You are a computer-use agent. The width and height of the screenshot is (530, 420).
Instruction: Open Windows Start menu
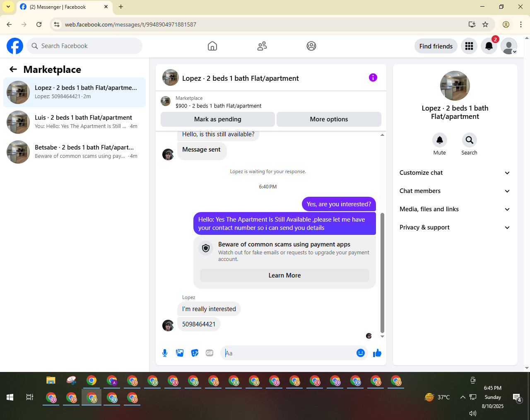coord(10,397)
